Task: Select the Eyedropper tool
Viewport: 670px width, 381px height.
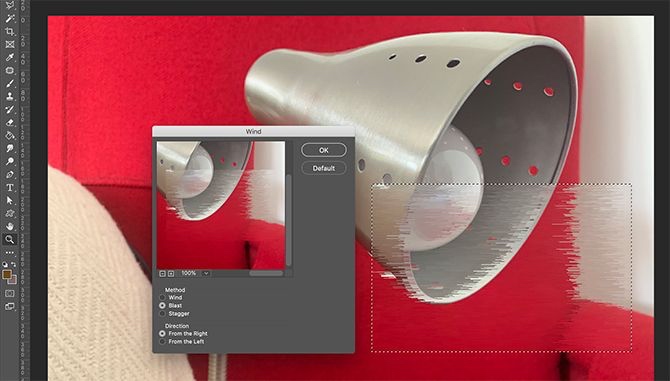Action: pyautogui.click(x=9, y=57)
